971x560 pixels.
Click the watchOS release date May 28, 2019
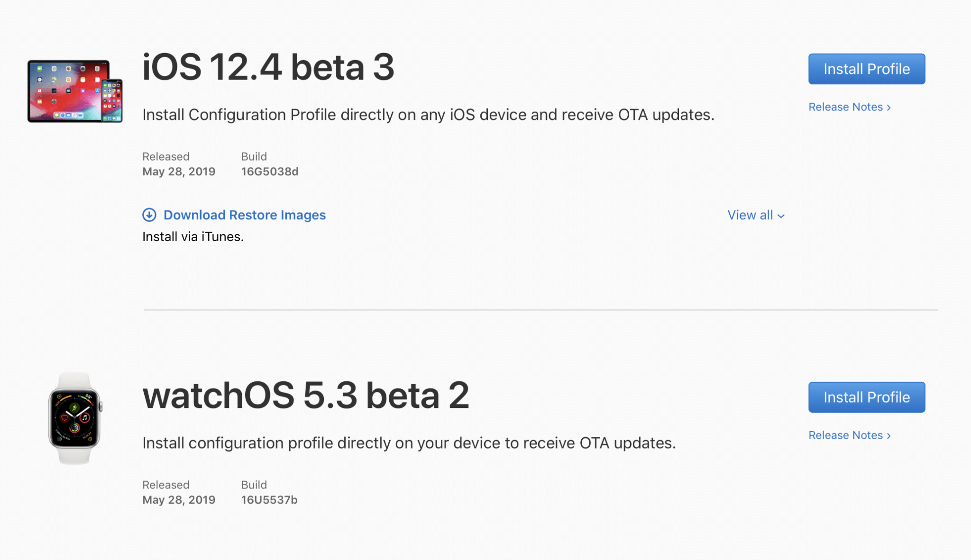point(179,500)
